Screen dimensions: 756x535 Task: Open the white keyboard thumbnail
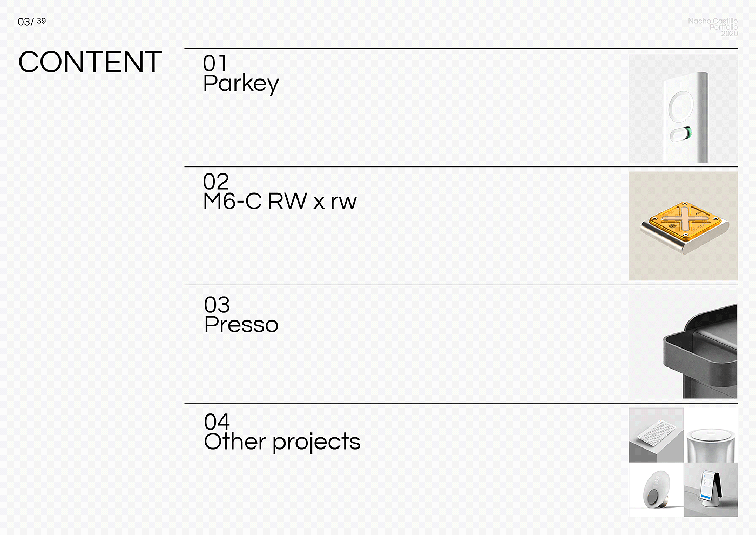point(656,435)
